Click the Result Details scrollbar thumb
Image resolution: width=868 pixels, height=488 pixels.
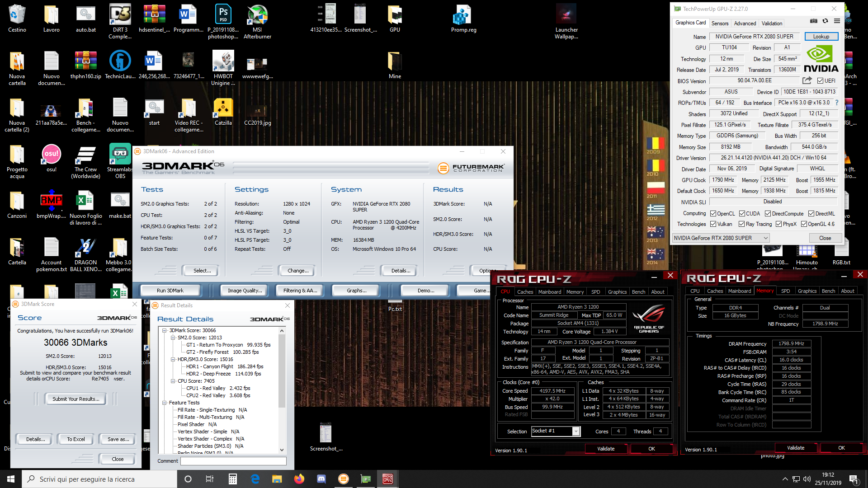[282, 371]
